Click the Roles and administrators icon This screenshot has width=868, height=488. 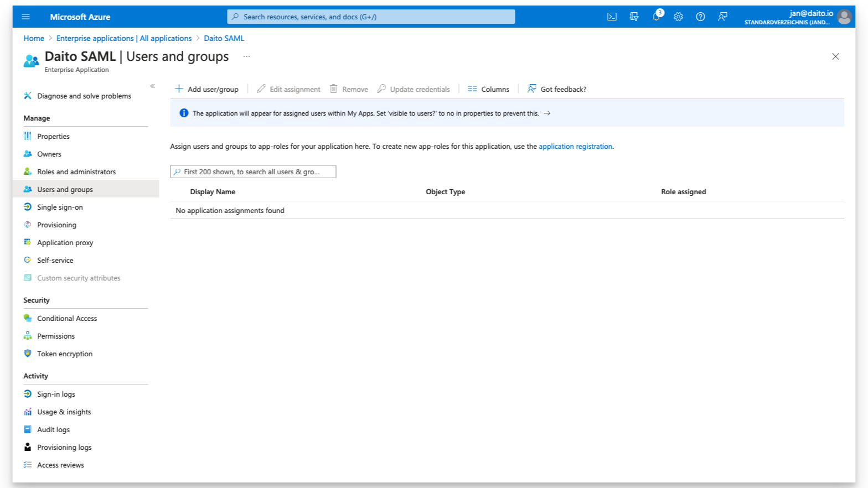point(28,172)
